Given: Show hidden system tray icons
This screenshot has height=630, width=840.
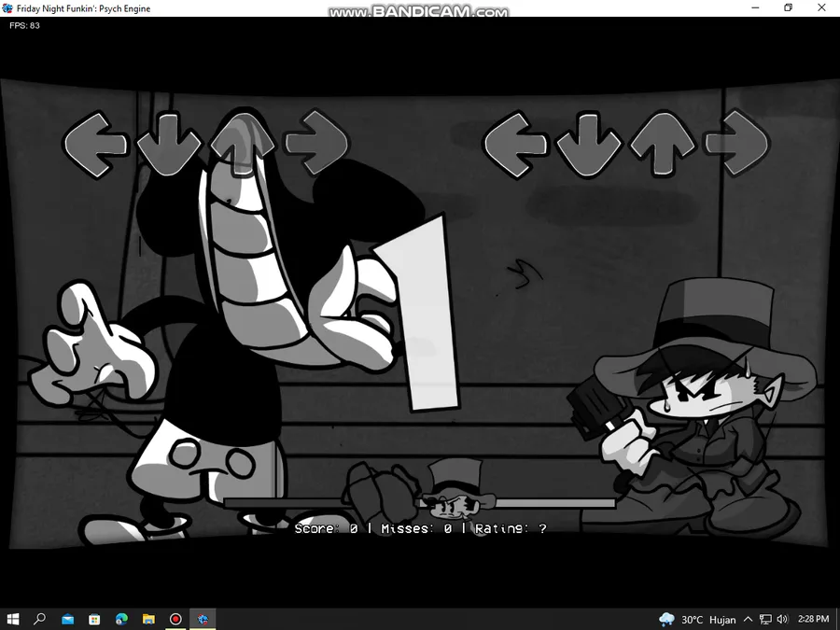Looking at the screenshot, I should tap(748, 620).
